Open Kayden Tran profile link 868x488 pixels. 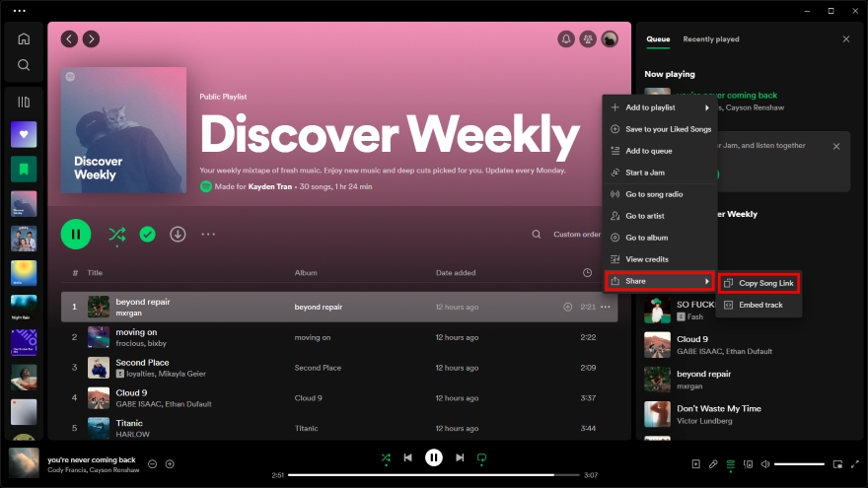269,186
